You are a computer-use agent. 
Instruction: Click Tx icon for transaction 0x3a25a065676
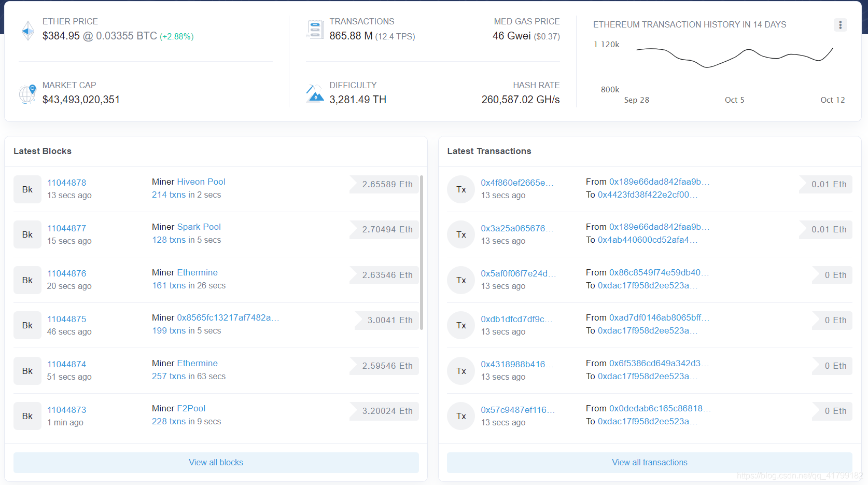(461, 234)
